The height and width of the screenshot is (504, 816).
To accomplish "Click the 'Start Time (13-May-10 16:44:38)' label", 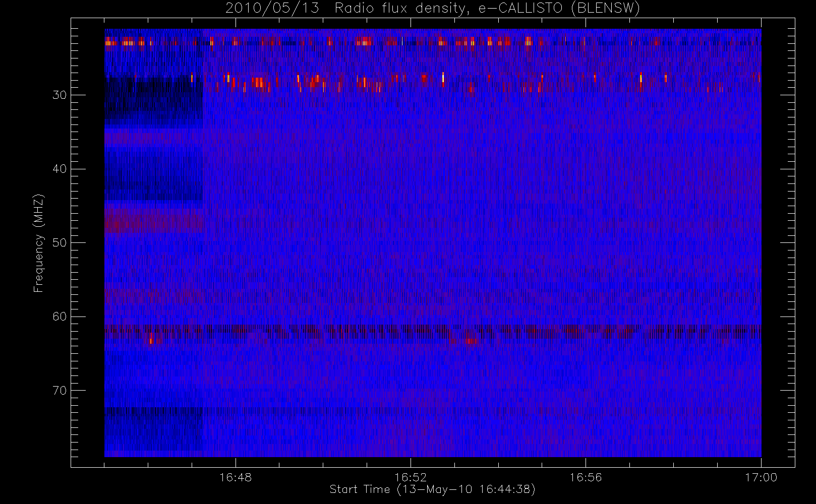I will click(x=432, y=489).
